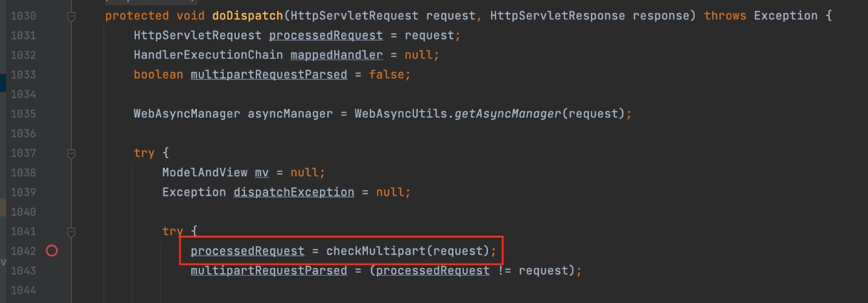Image resolution: width=868 pixels, height=303 pixels.
Task: Click the multipartRequestParsed variable on line 1033
Action: (269, 75)
